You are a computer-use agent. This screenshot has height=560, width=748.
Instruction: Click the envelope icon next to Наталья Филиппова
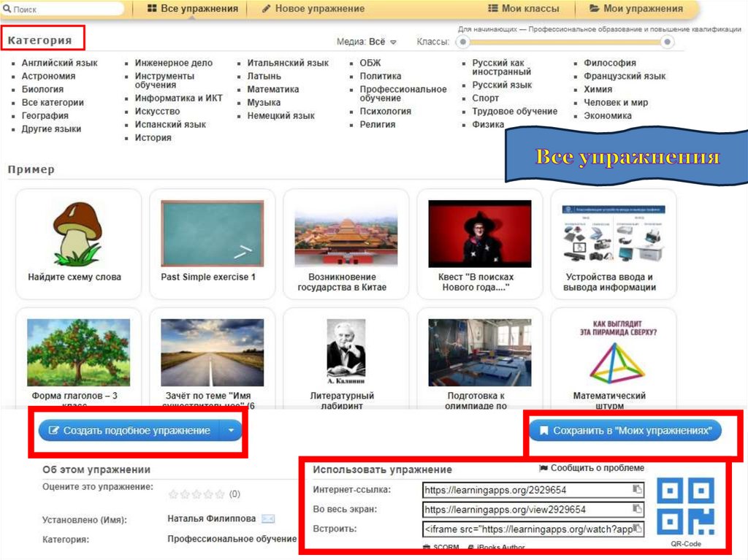point(269,518)
